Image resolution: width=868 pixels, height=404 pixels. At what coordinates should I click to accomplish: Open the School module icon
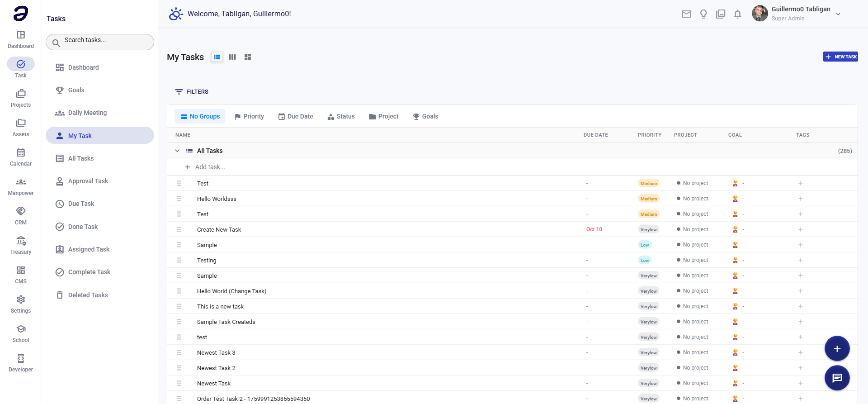[x=21, y=329]
